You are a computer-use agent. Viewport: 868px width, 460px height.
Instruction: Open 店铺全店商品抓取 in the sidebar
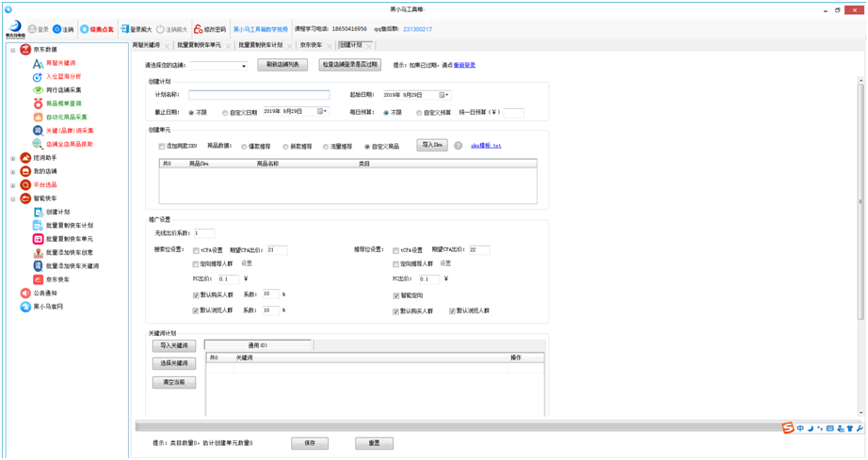click(70, 144)
